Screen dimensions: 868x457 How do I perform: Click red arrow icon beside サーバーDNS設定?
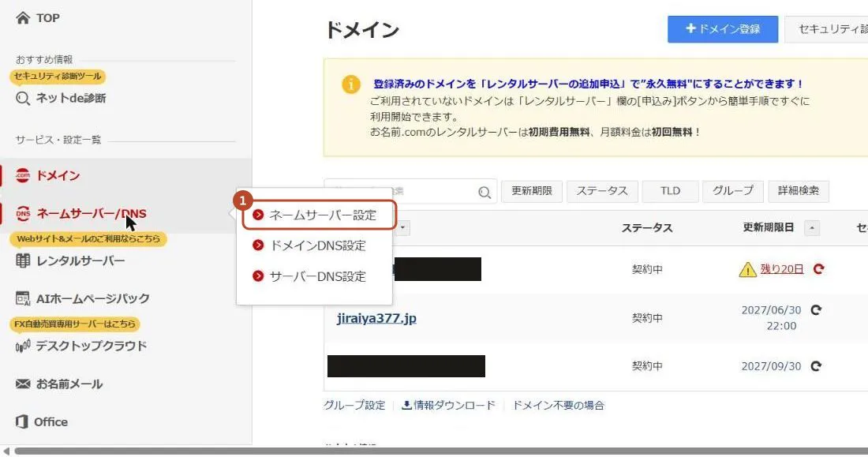point(258,275)
